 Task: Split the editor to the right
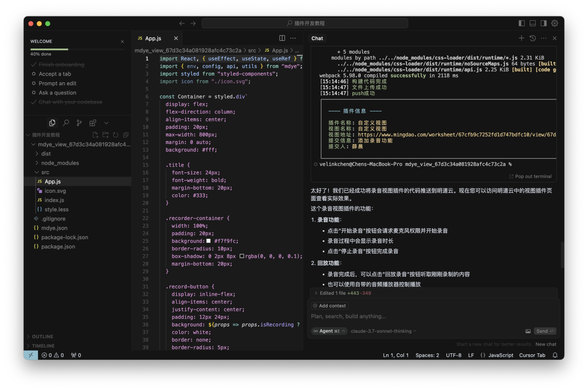point(282,38)
